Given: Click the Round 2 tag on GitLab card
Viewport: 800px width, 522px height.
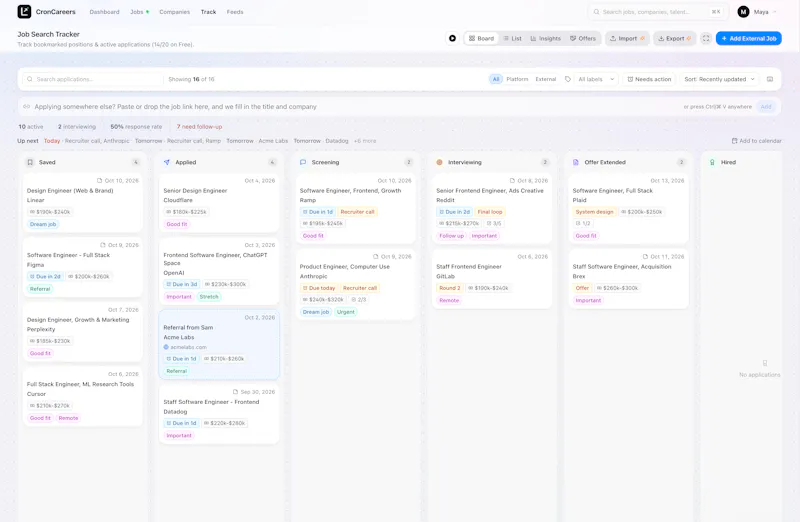Looking at the screenshot, I should [x=449, y=288].
